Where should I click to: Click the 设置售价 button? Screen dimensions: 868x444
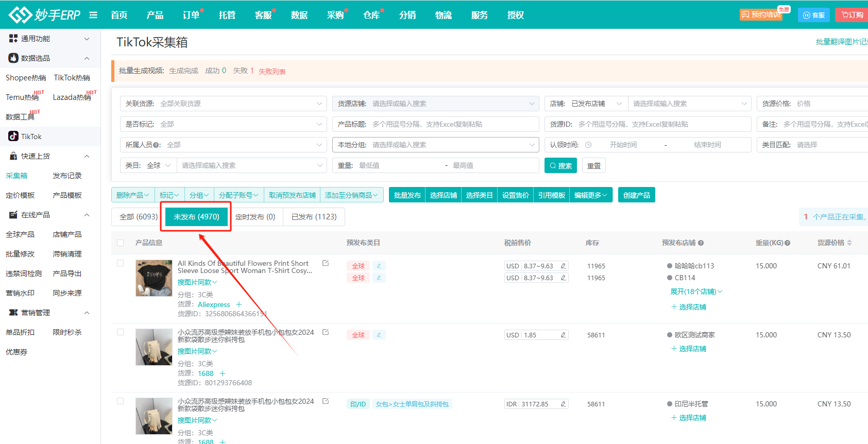516,195
